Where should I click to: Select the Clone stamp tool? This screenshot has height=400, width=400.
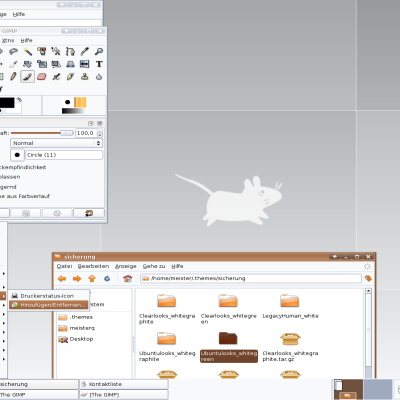click(x=85, y=77)
